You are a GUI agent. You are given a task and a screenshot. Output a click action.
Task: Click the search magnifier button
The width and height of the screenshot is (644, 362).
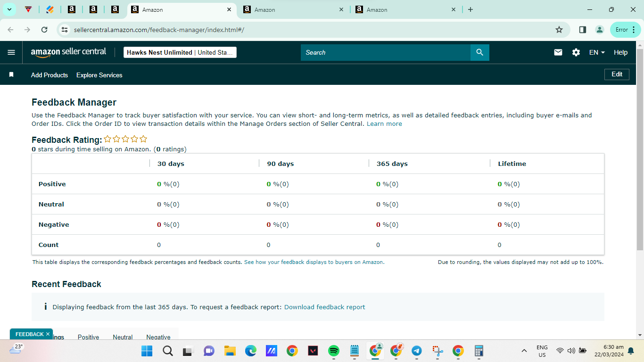480,52
